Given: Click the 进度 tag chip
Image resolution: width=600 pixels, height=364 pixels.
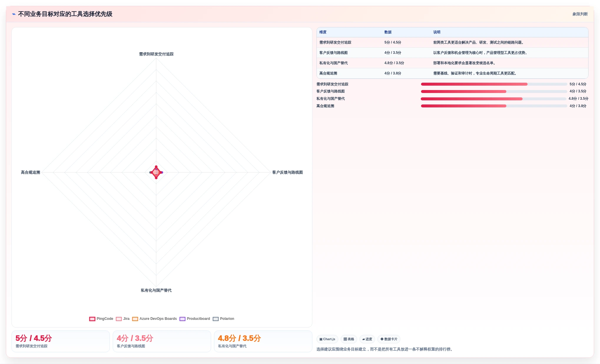Looking at the screenshot, I should coord(367,339).
